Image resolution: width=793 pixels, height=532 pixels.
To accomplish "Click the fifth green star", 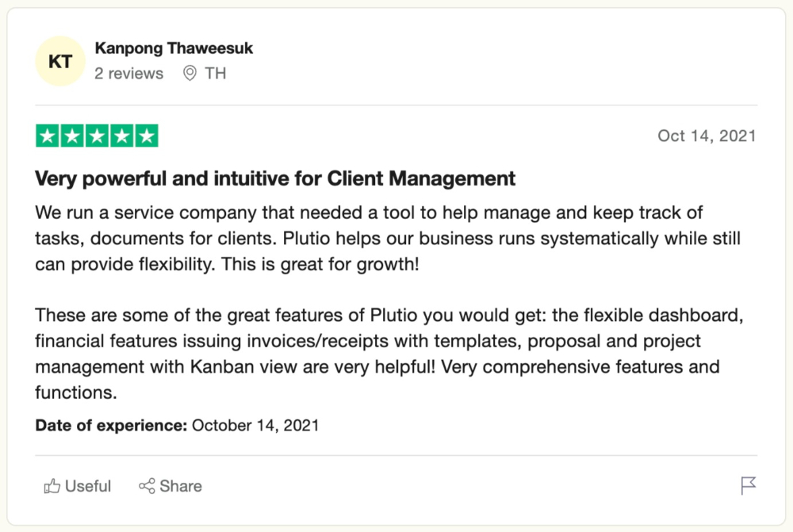I will coord(147,136).
